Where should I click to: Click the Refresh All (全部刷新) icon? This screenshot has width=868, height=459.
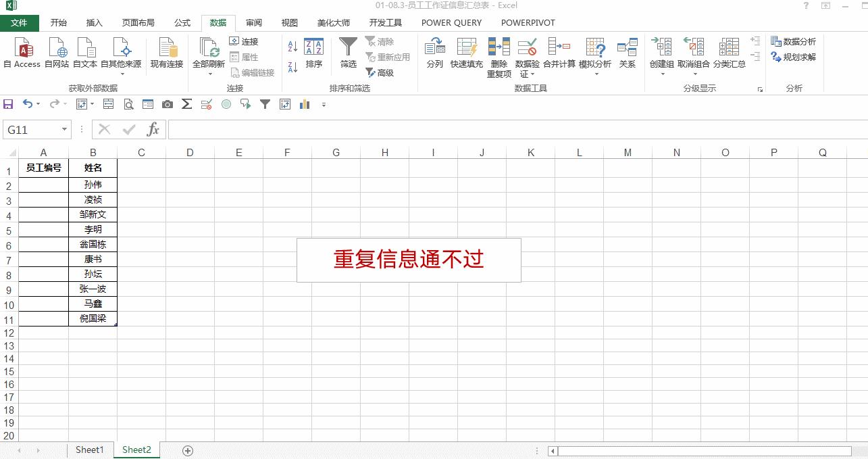(209, 48)
